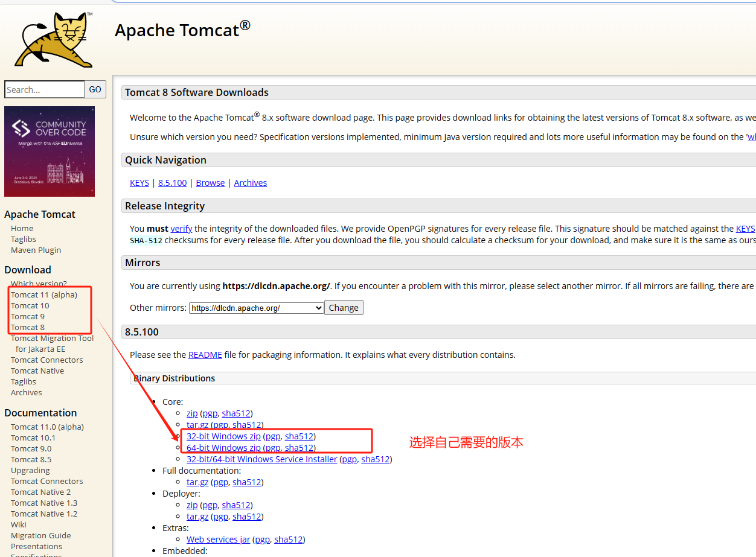The width and height of the screenshot is (756, 557).
Task: Select Tomcat 10 in Download section
Action: click(x=30, y=306)
